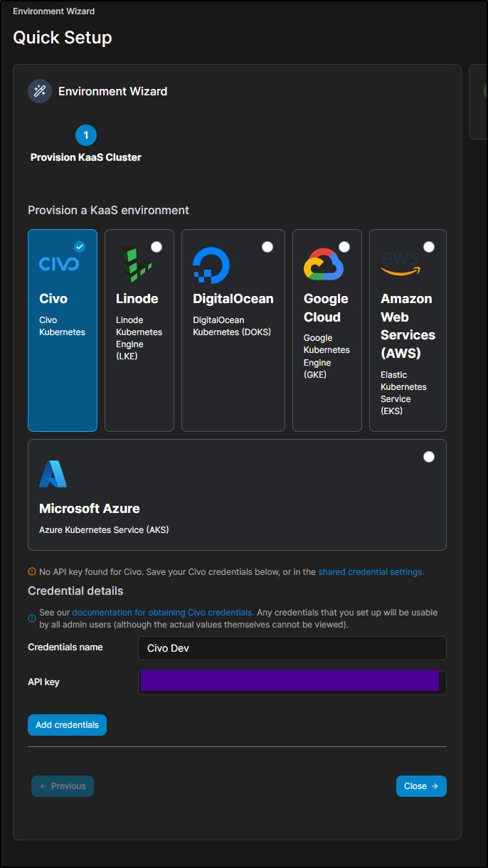Image resolution: width=488 pixels, height=868 pixels.
Task: Click step 1 Provision KaaS Cluster circle
Action: 86,135
